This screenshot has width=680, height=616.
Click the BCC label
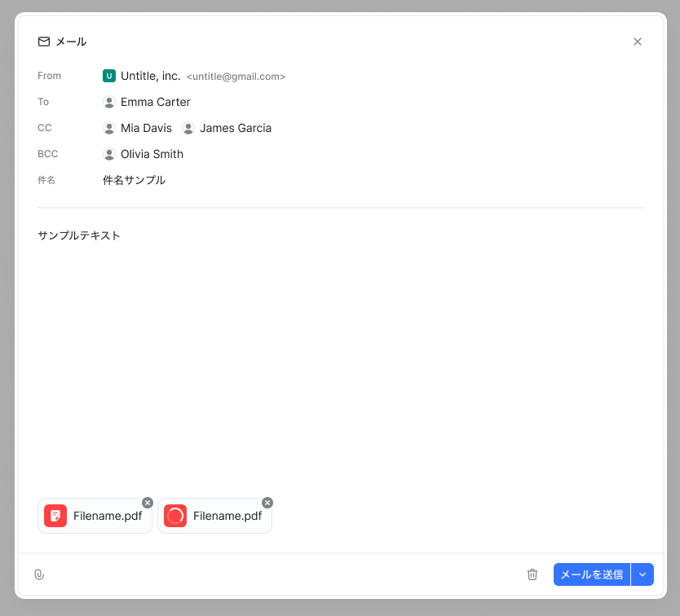coord(48,154)
